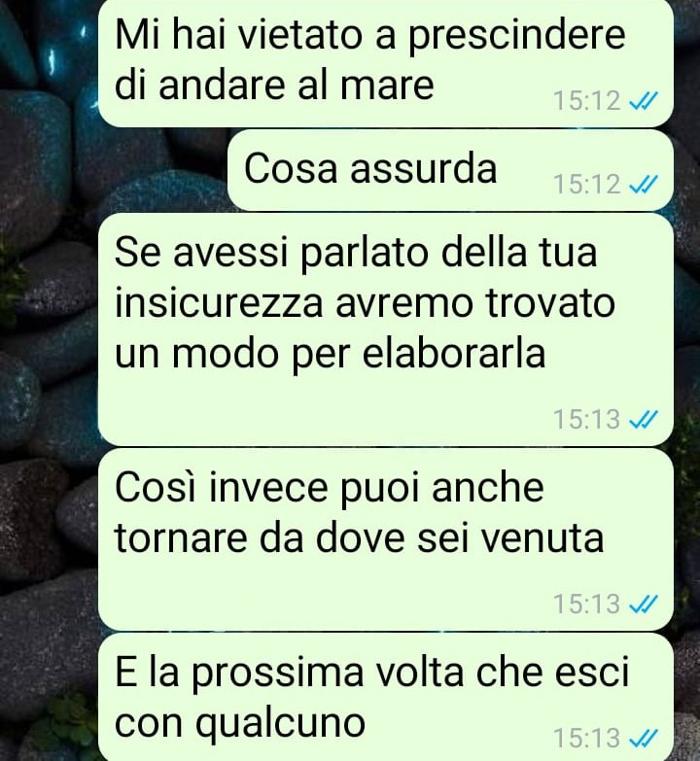Click the 15:13 timestamp beside 'con qualcuno'

pyautogui.click(x=587, y=739)
